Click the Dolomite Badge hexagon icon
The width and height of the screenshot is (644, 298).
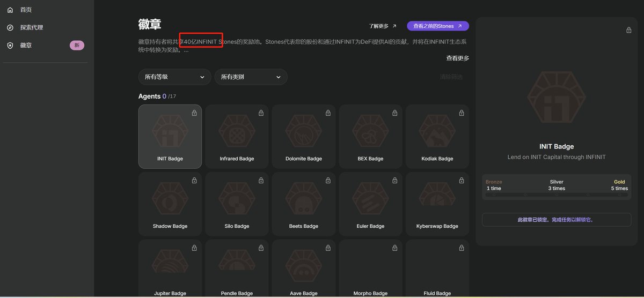point(304,131)
